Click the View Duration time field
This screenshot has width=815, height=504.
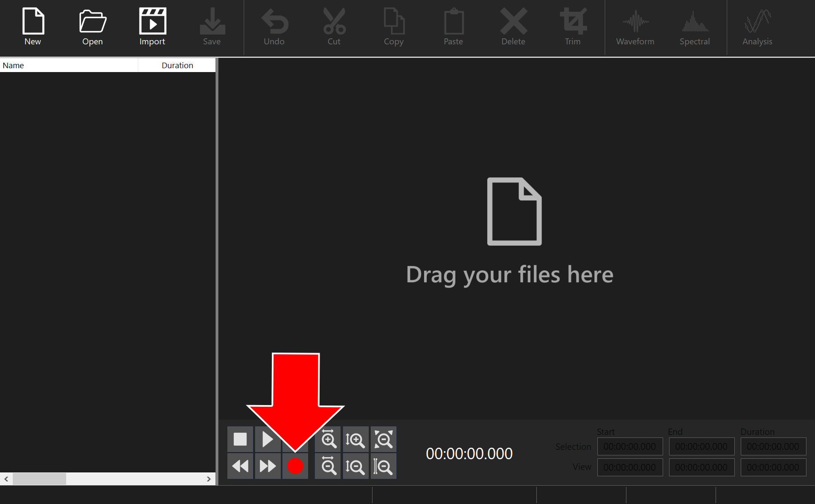tap(773, 467)
